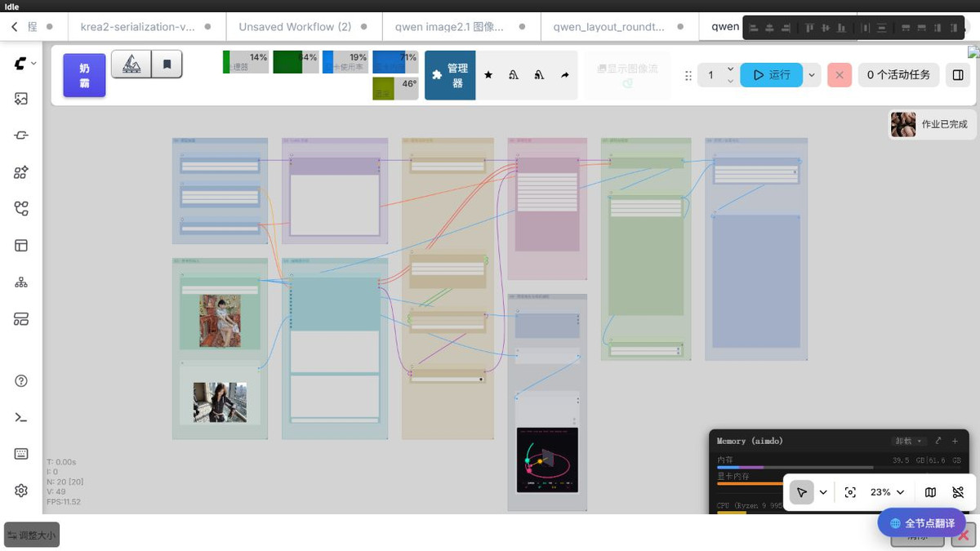The image size is (980, 551).
Task: Click the 14% CPU usage meter
Action: coord(246,62)
